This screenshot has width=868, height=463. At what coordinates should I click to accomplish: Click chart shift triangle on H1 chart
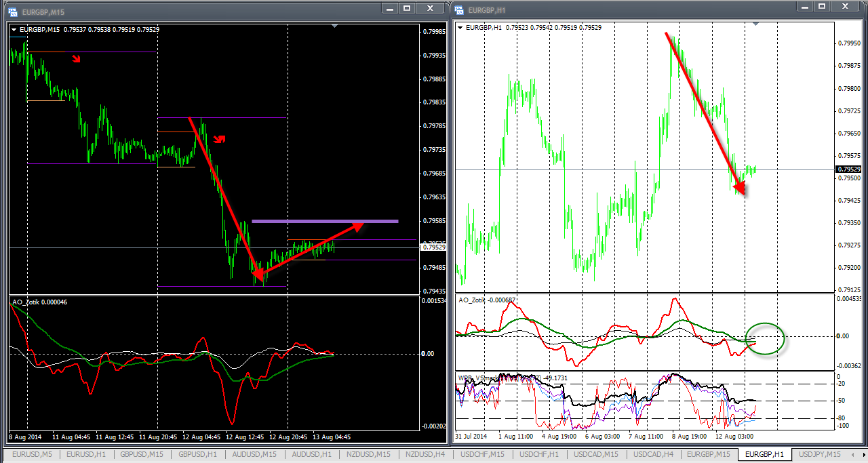(756, 24)
